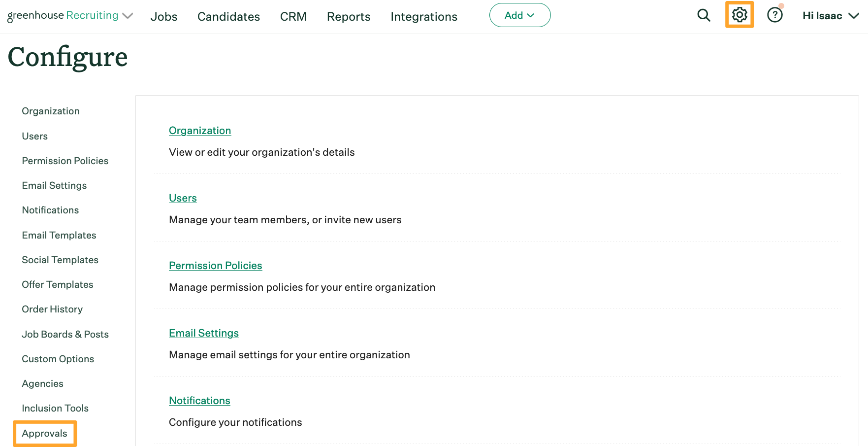Open the Add dropdown
Viewport: 868px width, 447px height.
519,15
